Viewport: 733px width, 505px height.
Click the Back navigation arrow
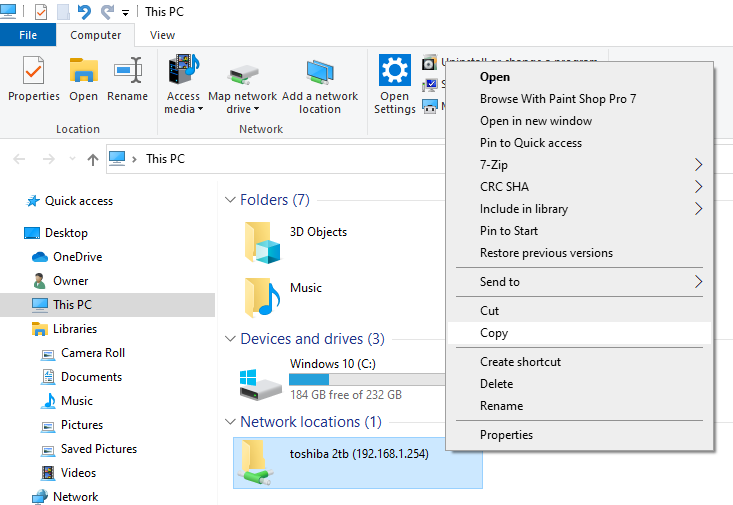point(19,159)
